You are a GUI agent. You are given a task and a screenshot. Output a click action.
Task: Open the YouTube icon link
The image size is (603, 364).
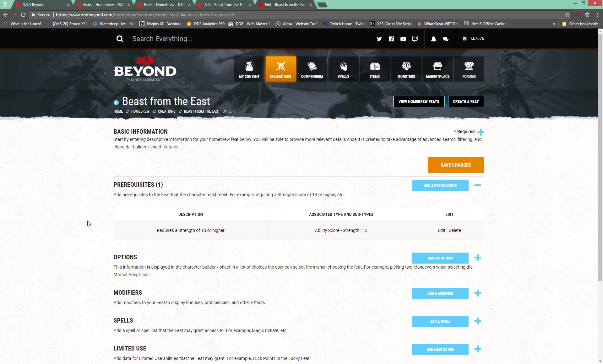(403, 39)
